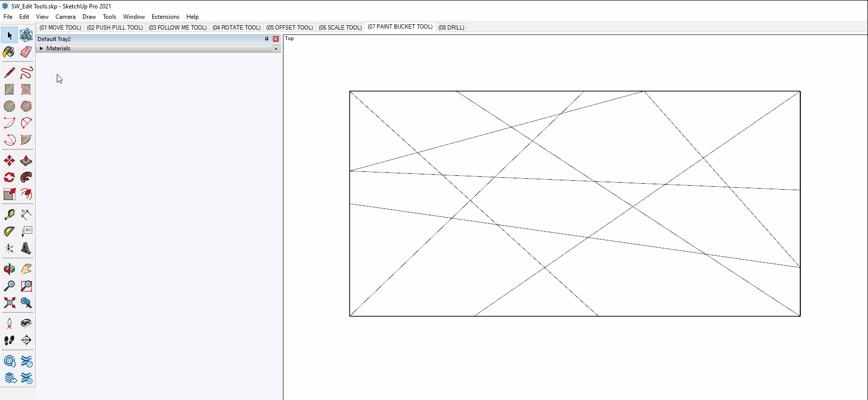
Task: Pick the Paint Bucket tool
Action: 9,52
